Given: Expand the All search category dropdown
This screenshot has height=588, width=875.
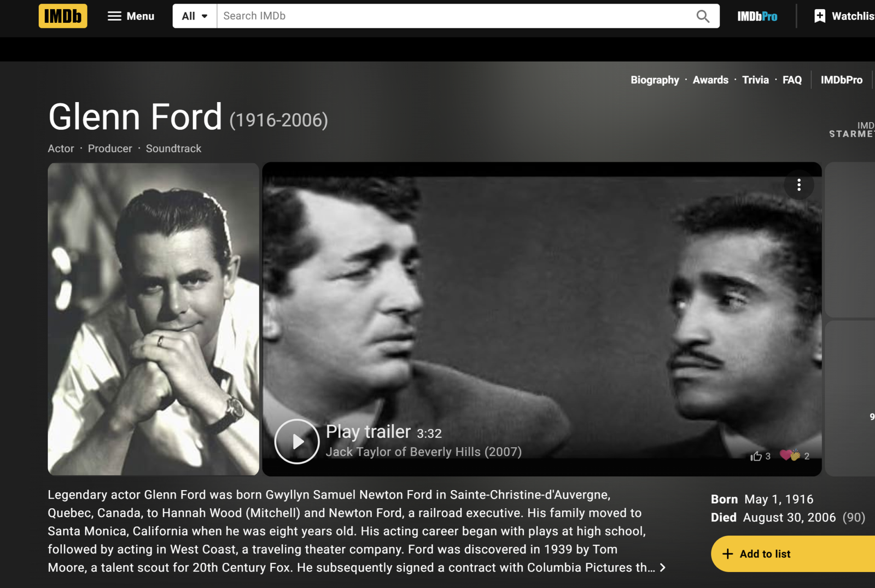Looking at the screenshot, I should click(195, 16).
